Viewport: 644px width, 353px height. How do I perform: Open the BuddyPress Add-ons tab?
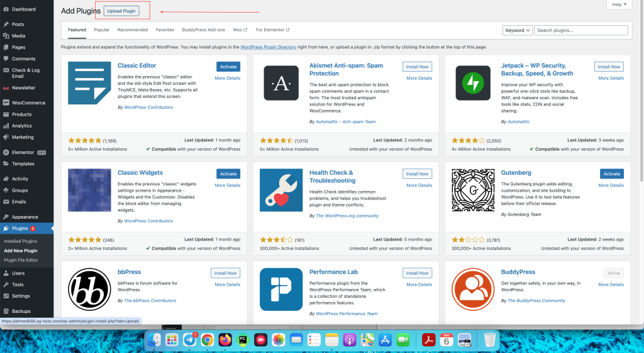[x=203, y=30]
